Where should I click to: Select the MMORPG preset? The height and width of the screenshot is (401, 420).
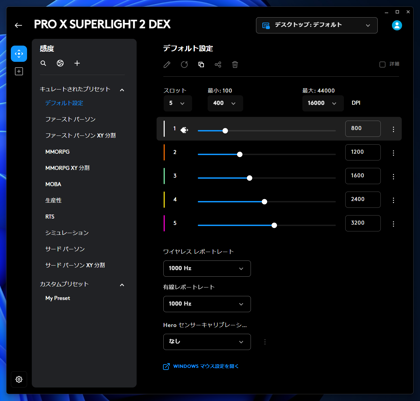(57, 152)
